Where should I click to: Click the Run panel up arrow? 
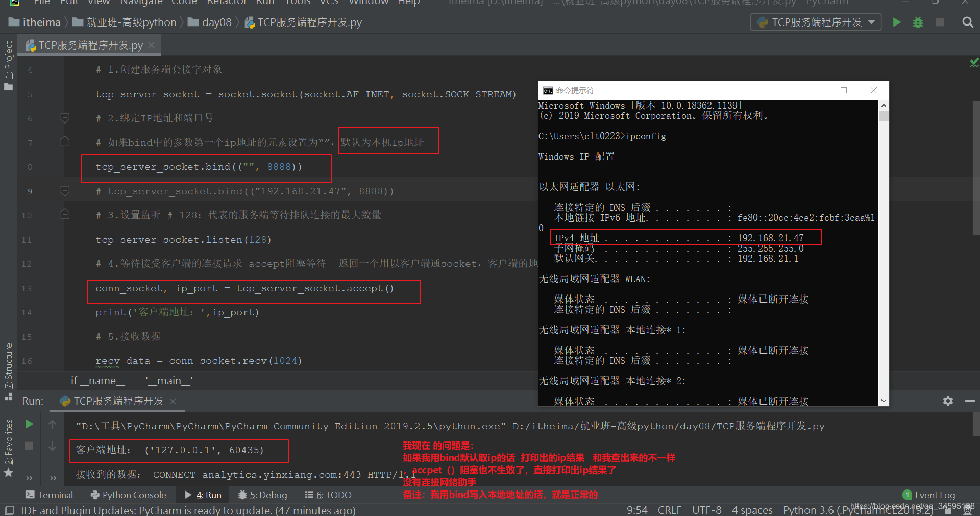tap(52, 424)
